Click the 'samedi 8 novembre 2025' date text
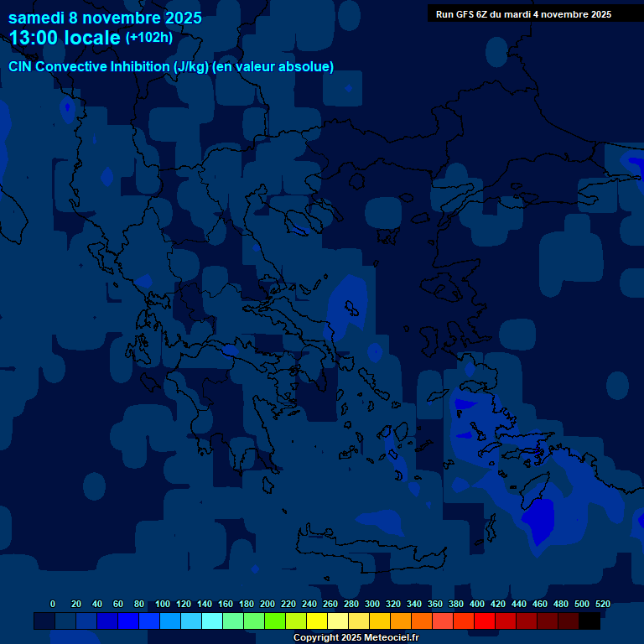 tap(105, 18)
